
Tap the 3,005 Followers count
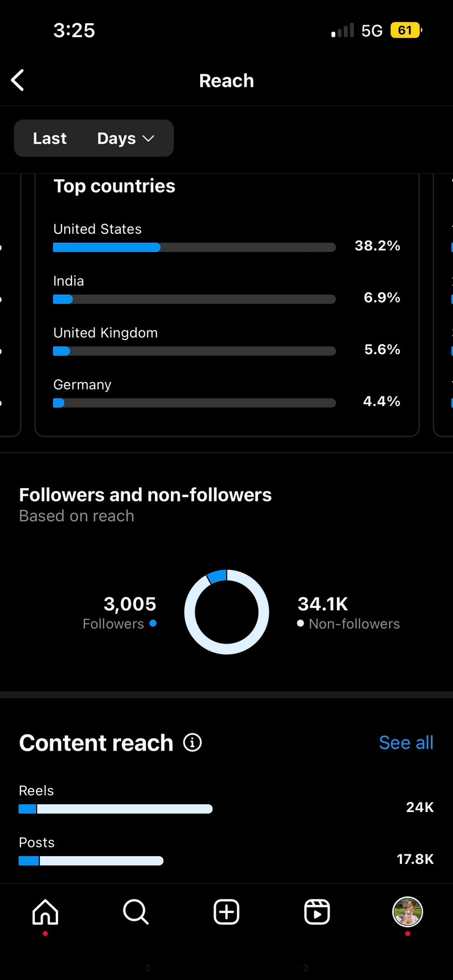(129, 604)
